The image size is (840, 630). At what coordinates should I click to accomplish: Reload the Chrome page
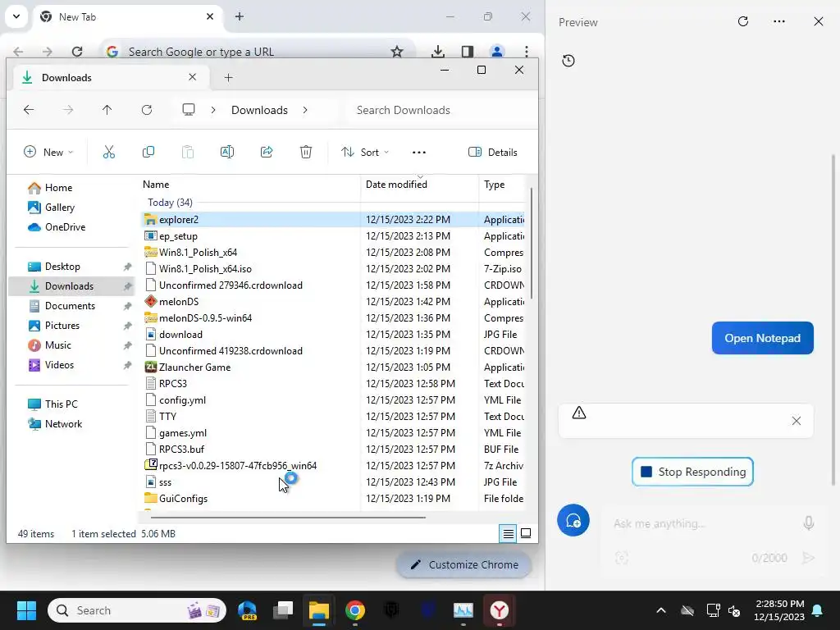(x=77, y=52)
